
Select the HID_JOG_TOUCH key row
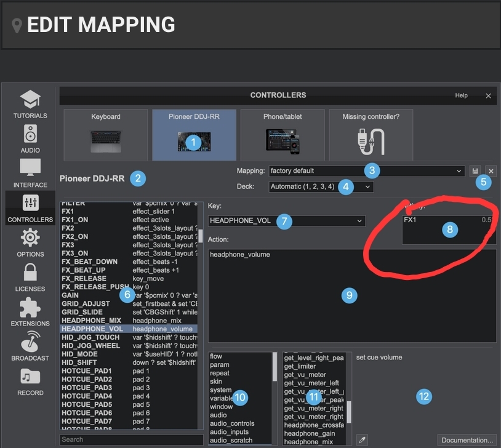pyautogui.click(x=129, y=337)
